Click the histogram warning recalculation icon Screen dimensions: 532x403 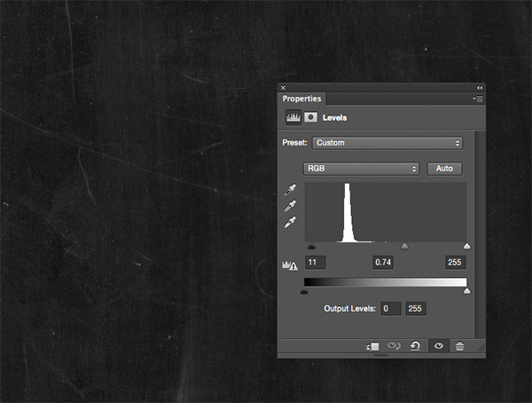tap(288, 263)
